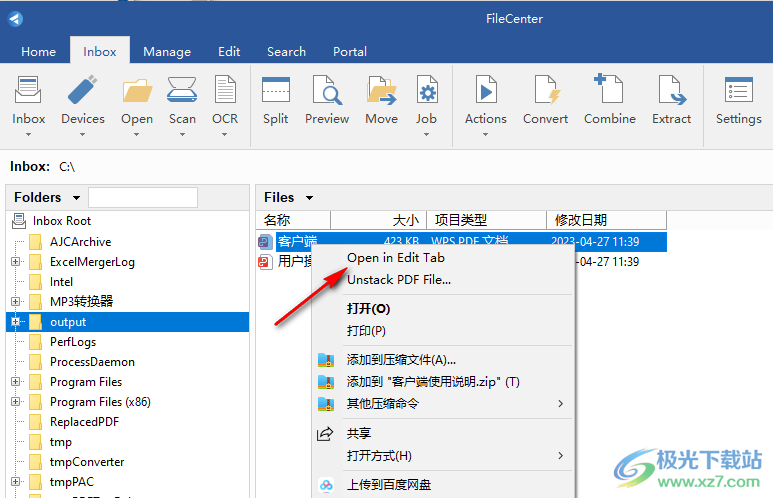Open the Preview magnifier icon
The height and width of the screenshot is (498, 773).
pos(327,90)
